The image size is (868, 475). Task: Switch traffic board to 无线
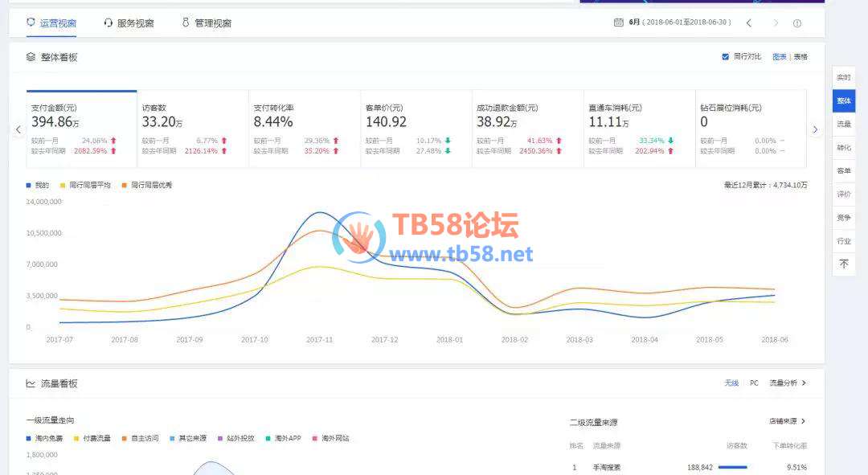[x=731, y=383]
